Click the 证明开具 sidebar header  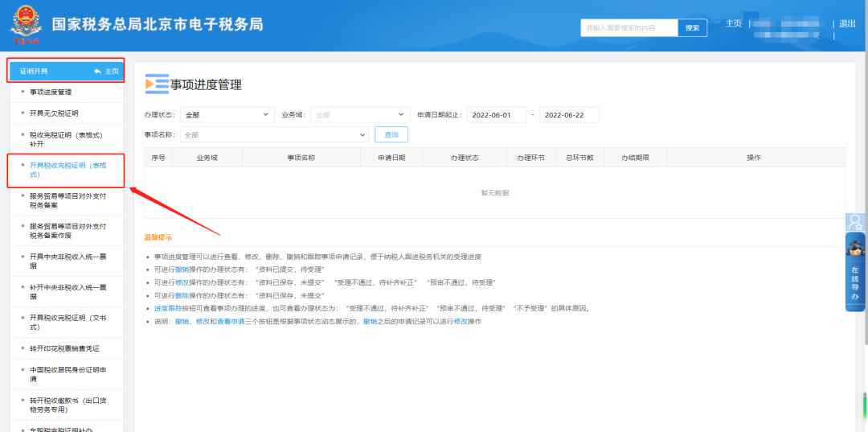[67, 71]
